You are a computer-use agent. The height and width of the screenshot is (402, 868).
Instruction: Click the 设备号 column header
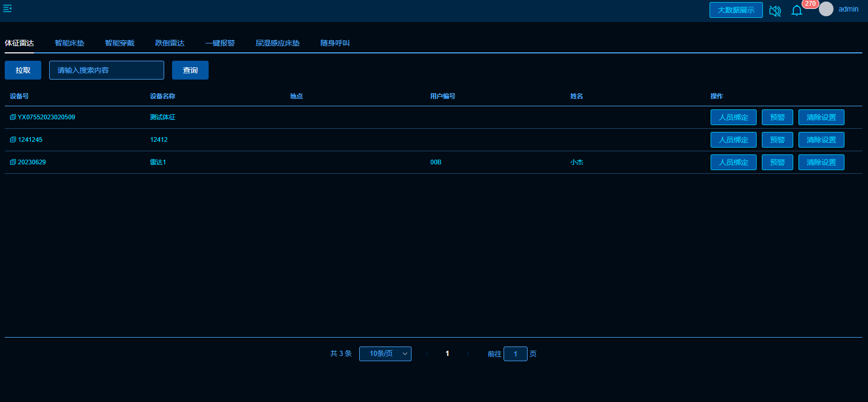[19, 96]
